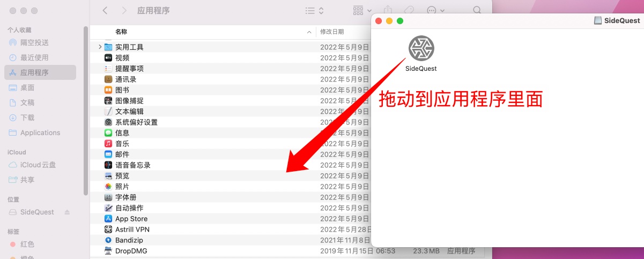Image resolution: width=644 pixels, height=259 pixels.
Task: Minimize the SideQuest disk window
Action: pos(389,21)
